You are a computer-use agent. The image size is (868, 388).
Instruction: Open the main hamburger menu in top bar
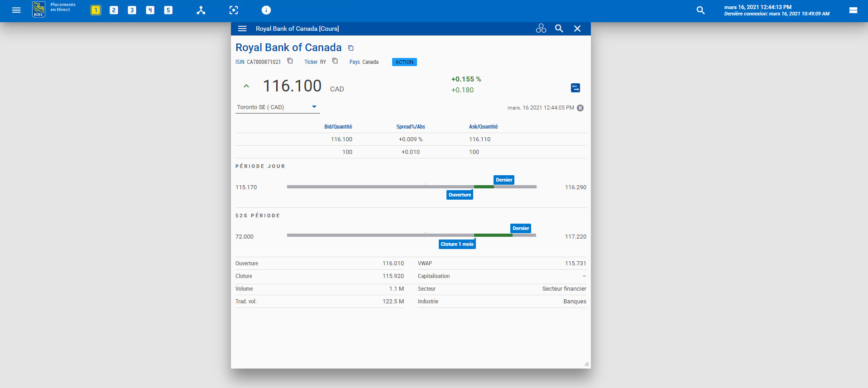16,10
